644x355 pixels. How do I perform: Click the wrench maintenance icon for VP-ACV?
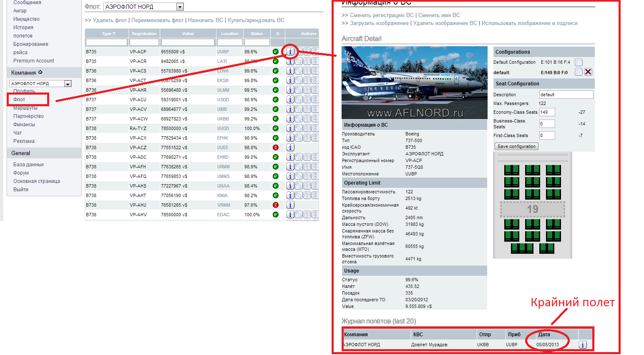[x=299, y=109]
